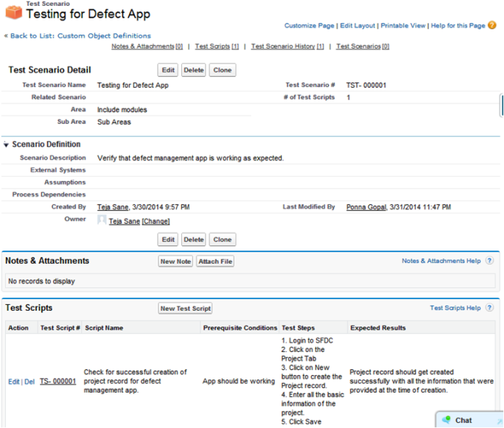Select the TST- 000001 scenario number text
This screenshot has width=504, height=428.
click(x=366, y=85)
